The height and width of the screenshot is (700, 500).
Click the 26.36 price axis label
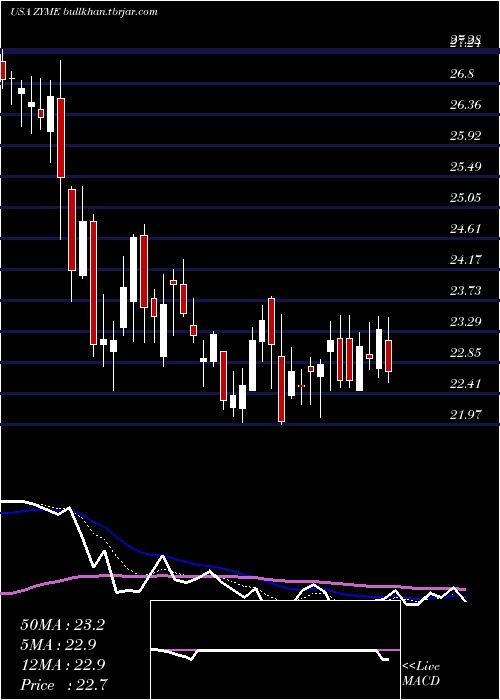tap(465, 105)
